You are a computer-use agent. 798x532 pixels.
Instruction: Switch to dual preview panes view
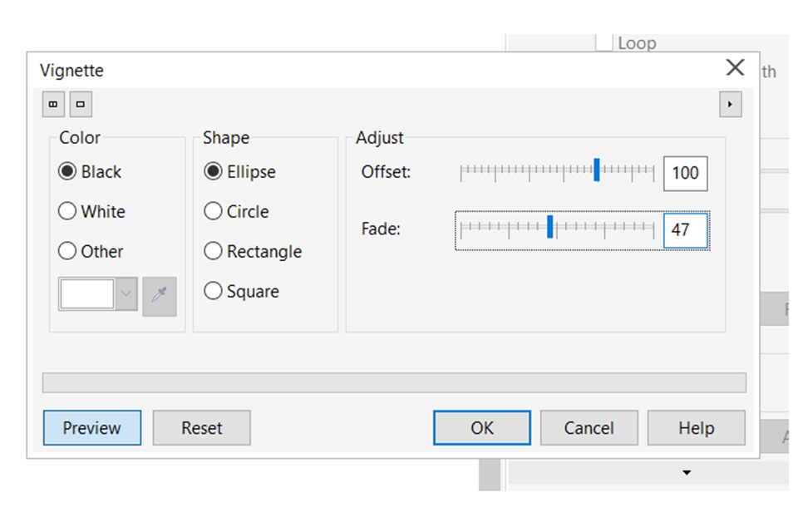[53, 104]
